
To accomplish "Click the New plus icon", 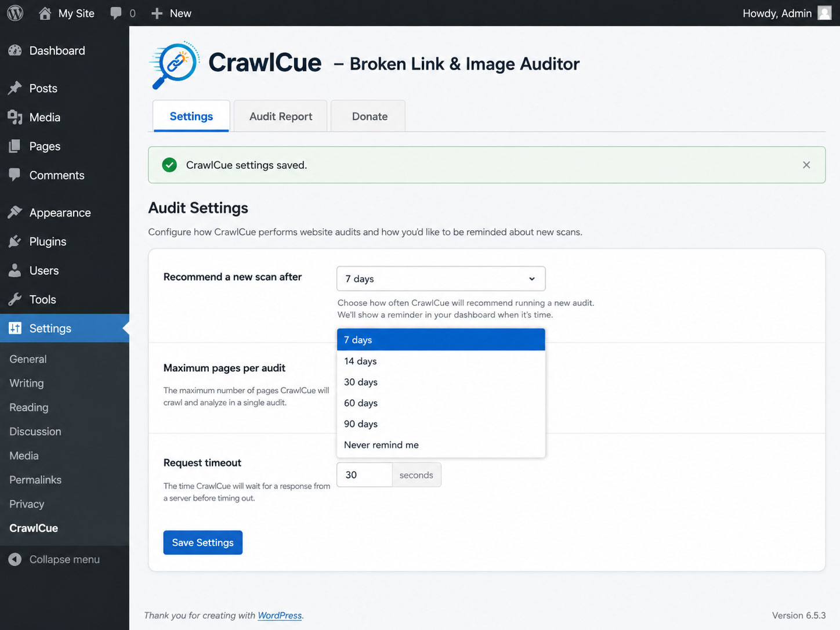I will [x=157, y=13].
